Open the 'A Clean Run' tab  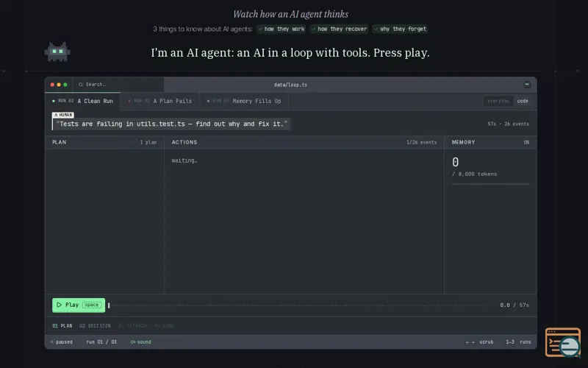(x=83, y=101)
